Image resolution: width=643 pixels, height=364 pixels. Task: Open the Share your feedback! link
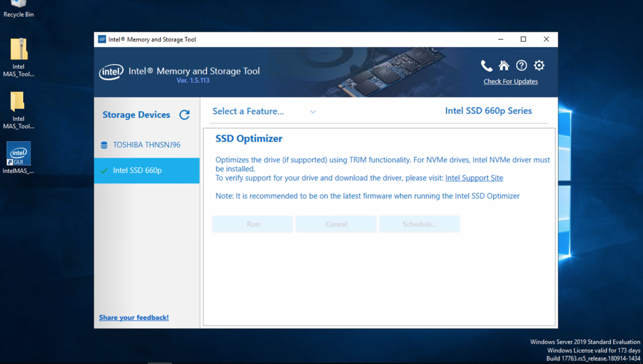[134, 317]
